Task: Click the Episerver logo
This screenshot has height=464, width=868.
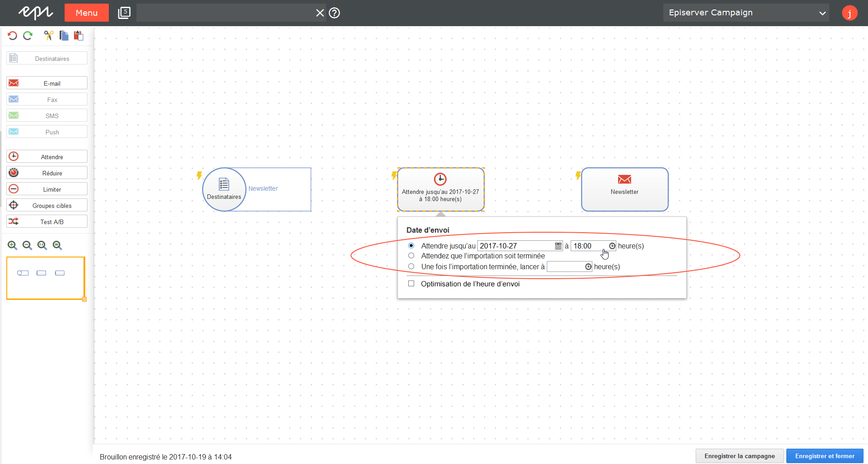Action: 36,13
